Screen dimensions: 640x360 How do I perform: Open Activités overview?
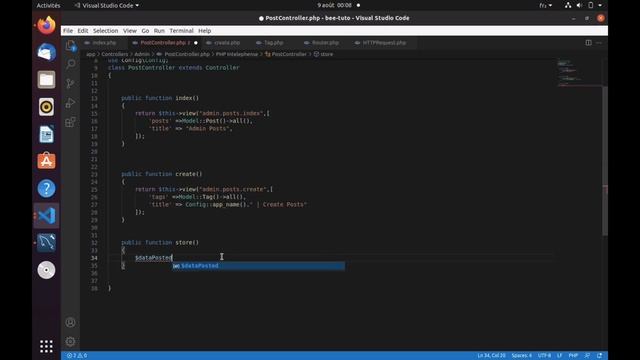click(48, 5)
